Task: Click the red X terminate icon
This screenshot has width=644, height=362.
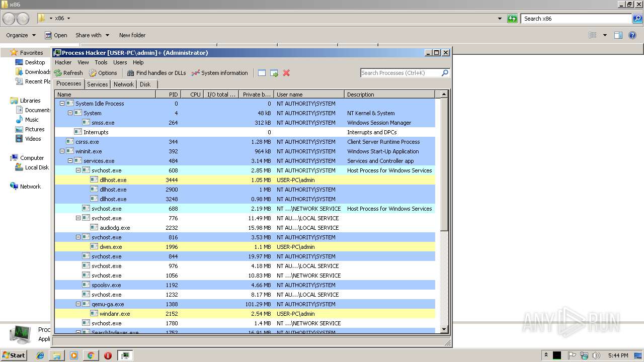Action: [286, 73]
